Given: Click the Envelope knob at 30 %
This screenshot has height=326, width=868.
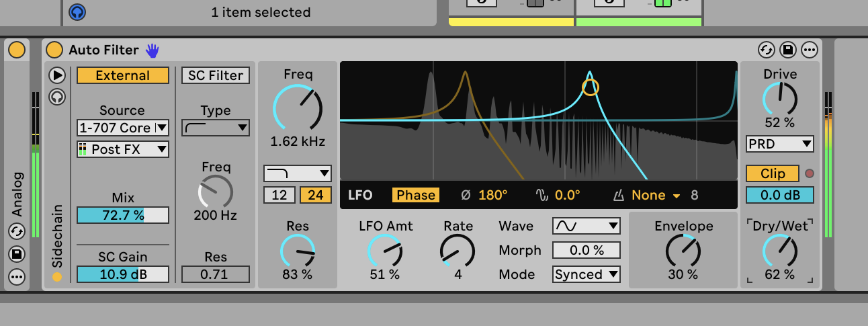Looking at the screenshot, I should click(x=683, y=251).
